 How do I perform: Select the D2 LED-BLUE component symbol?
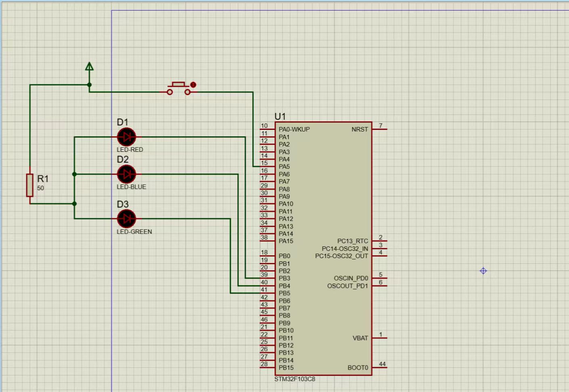pyautogui.click(x=126, y=174)
